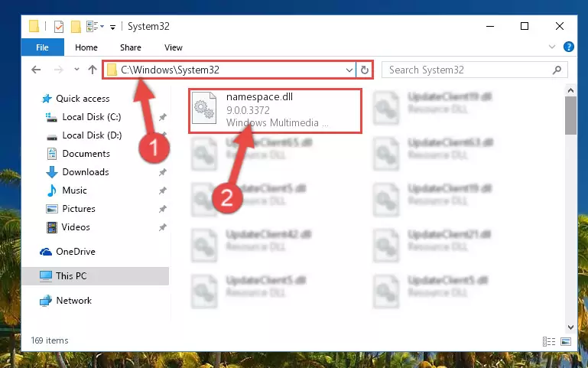Switch to the Home ribbon tab

[86, 47]
